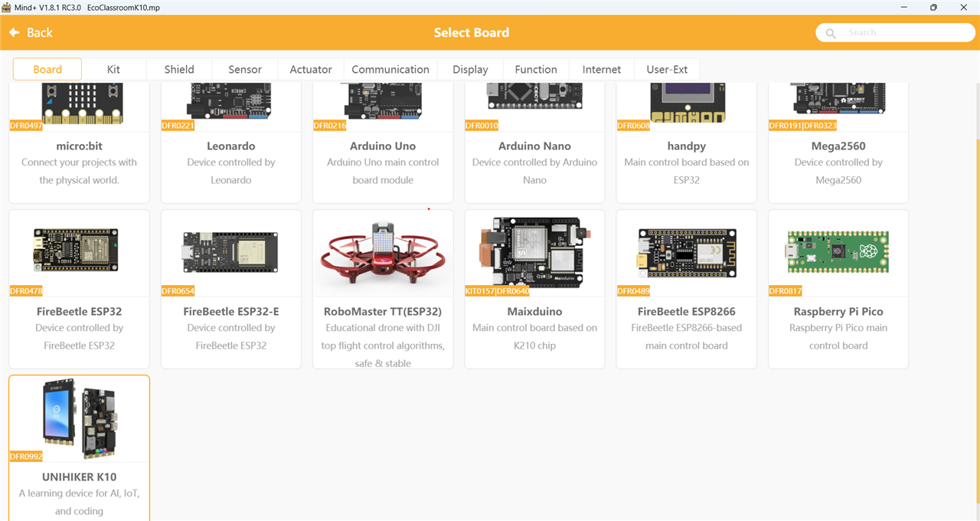980x521 pixels.
Task: Switch to the Sensor tab
Action: click(245, 69)
